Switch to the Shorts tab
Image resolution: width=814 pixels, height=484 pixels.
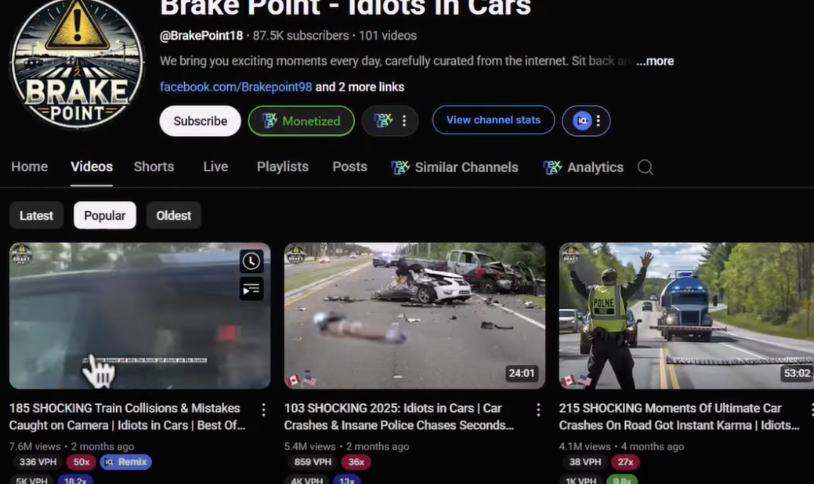(154, 167)
